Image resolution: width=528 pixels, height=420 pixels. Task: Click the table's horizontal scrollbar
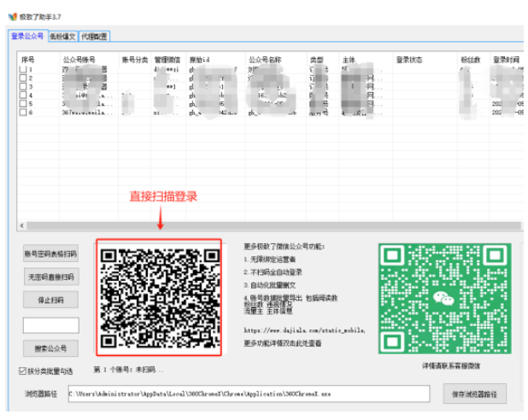pyautogui.click(x=256, y=226)
